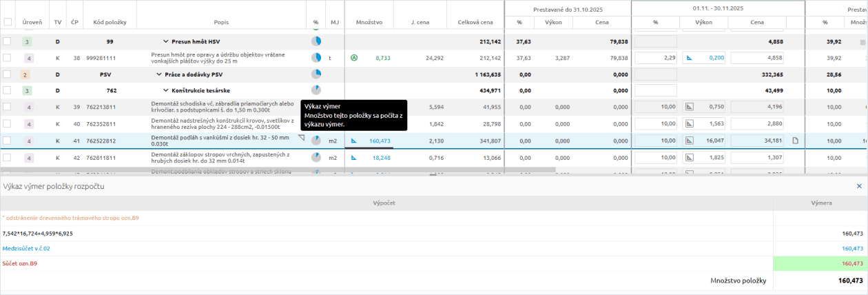This screenshot has height=295, width=868.
Task: Select the comment row odstránenie drevenného trámového stropu
Action: point(434,218)
